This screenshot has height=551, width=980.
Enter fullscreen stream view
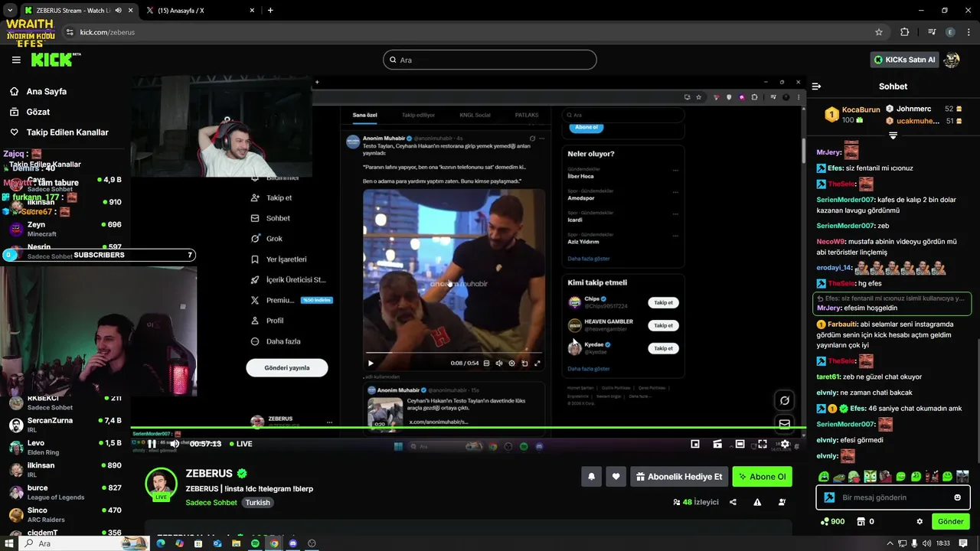coord(763,444)
